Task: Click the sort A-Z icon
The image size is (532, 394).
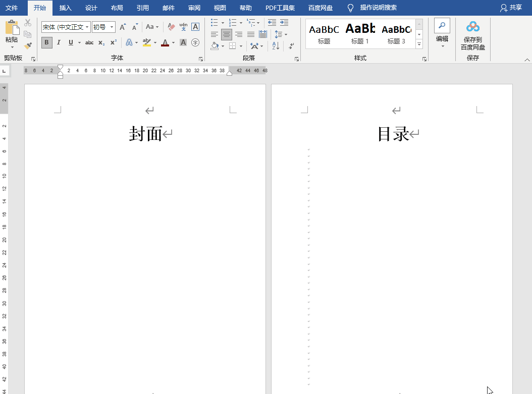Action: (x=276, y=45)
